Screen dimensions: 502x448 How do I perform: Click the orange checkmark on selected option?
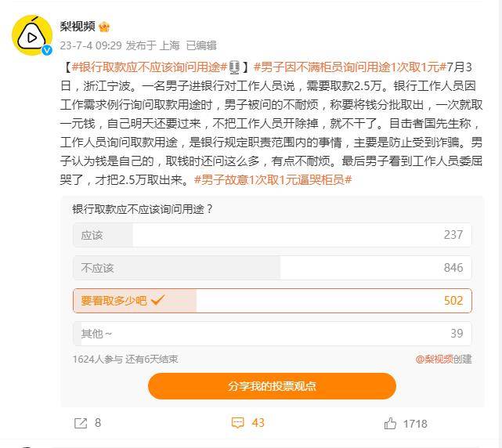click(157, 301)
